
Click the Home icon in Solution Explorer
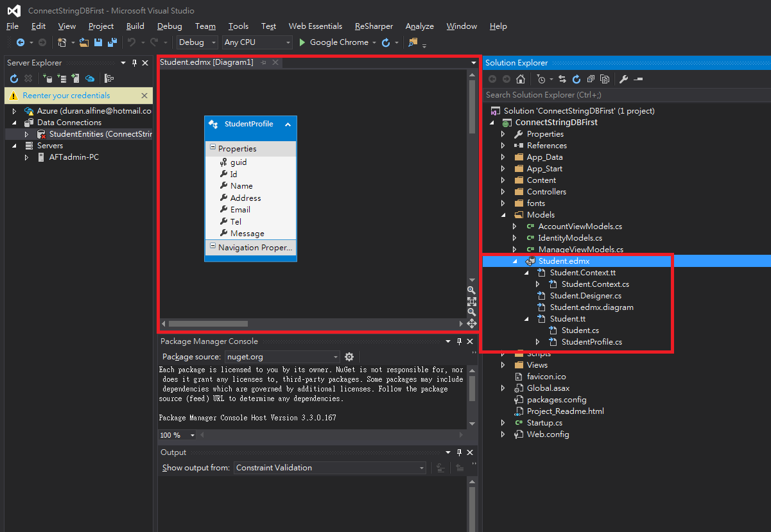521,79
